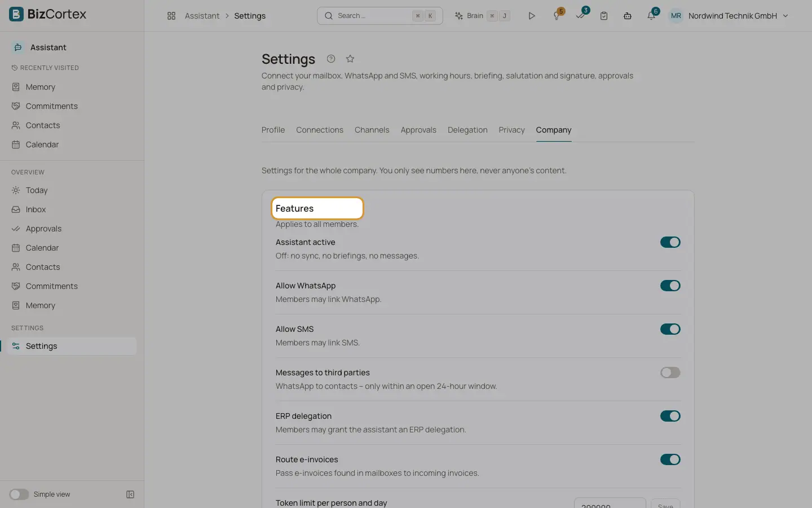Expand the Nordwind Technik GmbH company dropdown
812x508 pixels.
pos(739,16)
